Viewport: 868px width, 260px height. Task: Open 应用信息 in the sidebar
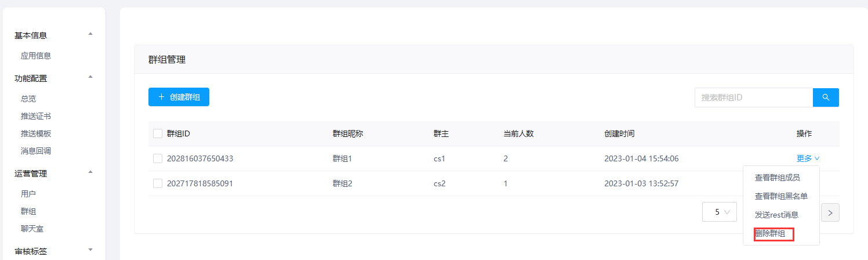[x=36, y=56]
